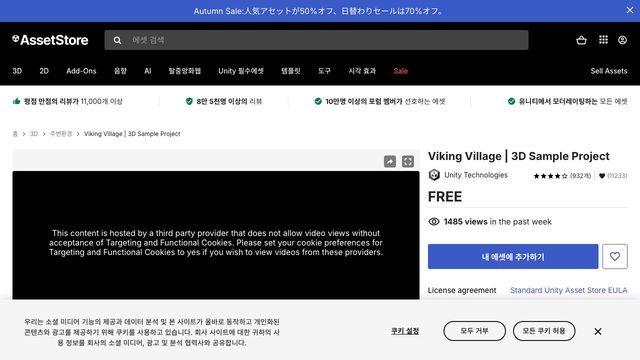Viewport: 640px width, 360px height.
Task: Open the shopping cart icon
Action: point(581,40)
